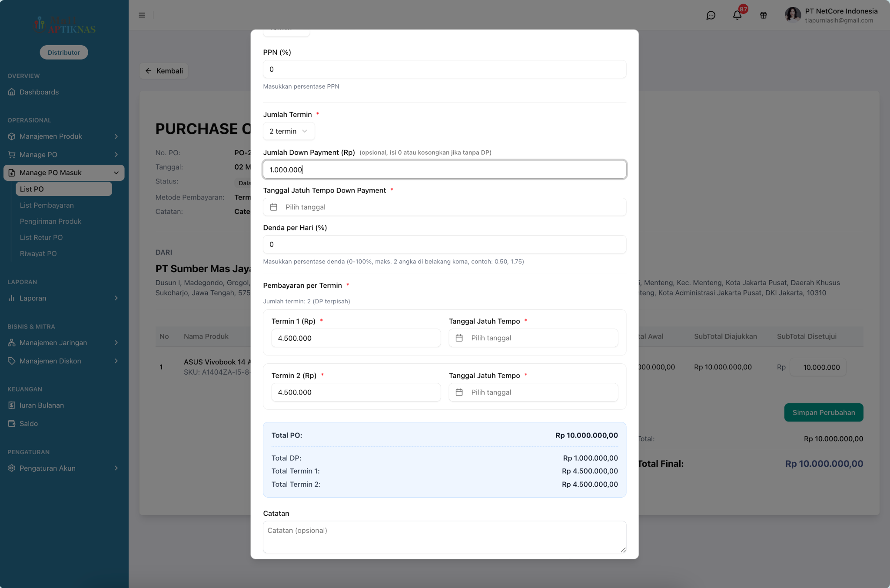Click the Catatan textarea resize handle
Viewport: 890px width, 588px height.
[x=623, y=550]
